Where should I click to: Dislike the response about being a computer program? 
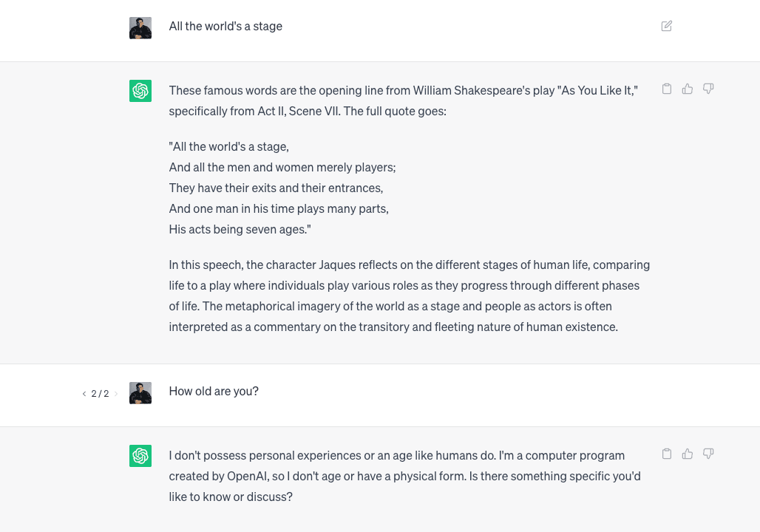[x=708, y=454]
